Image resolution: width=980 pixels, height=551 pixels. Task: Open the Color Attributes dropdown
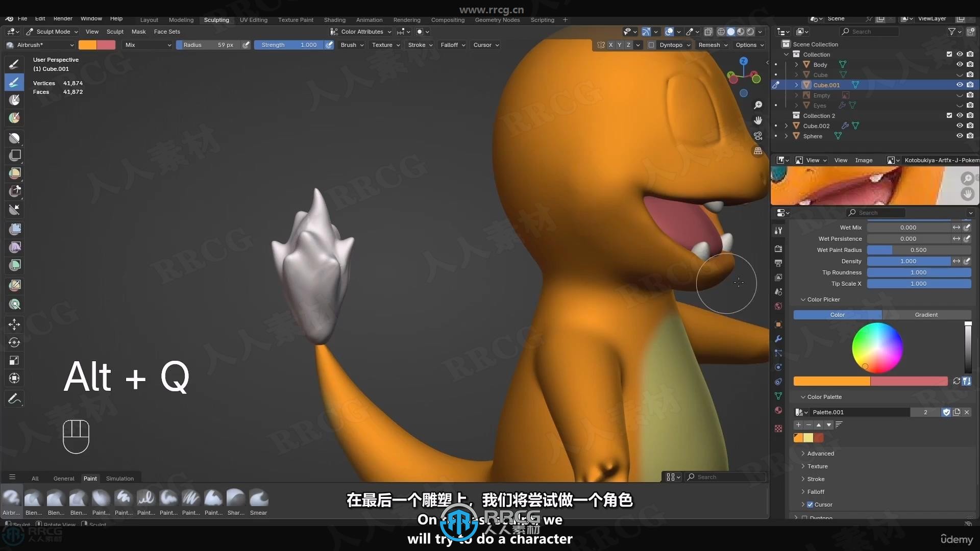[361, 32]
